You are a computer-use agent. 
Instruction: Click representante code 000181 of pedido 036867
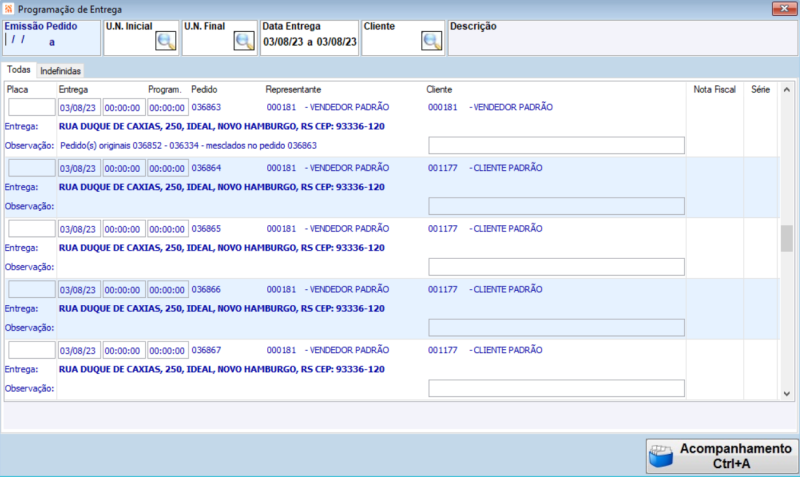(x=281, y=350)
